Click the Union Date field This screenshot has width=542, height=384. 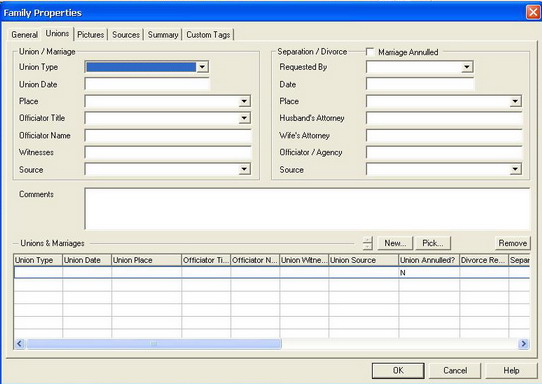(147, 84)
